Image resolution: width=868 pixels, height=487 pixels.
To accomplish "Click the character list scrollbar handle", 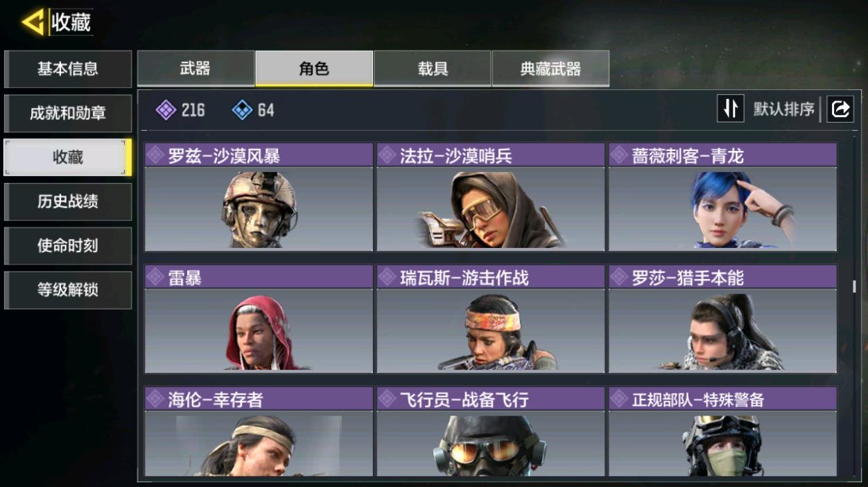I will pos(854,286).
